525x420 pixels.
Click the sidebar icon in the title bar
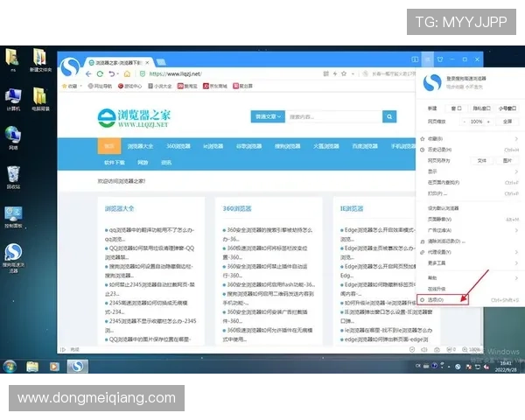[415, 59]
